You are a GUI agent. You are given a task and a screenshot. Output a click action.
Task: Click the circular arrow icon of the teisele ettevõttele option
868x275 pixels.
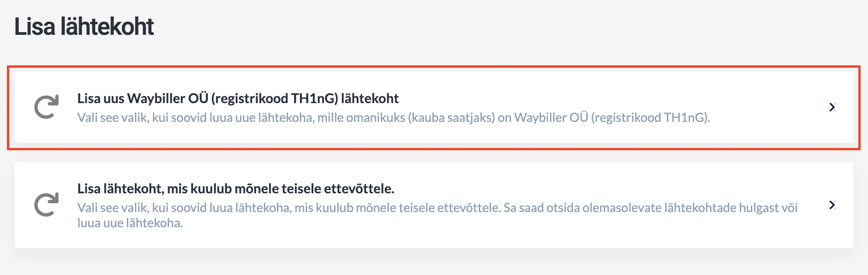[46, 204]
